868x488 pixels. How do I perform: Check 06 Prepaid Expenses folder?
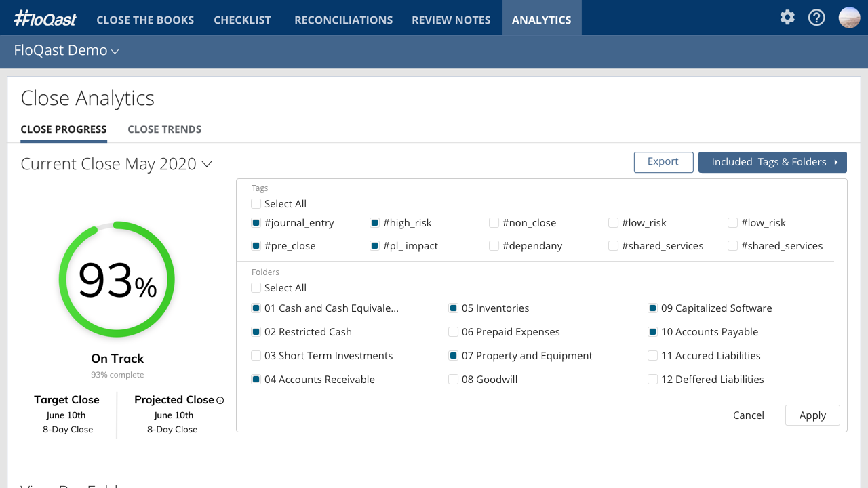(x=453, y=331)
